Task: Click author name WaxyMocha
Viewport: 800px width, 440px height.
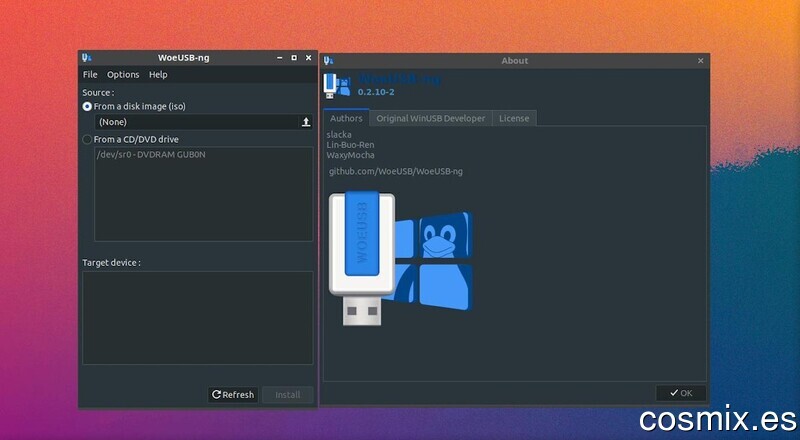Action: click(x=351, y=155)
